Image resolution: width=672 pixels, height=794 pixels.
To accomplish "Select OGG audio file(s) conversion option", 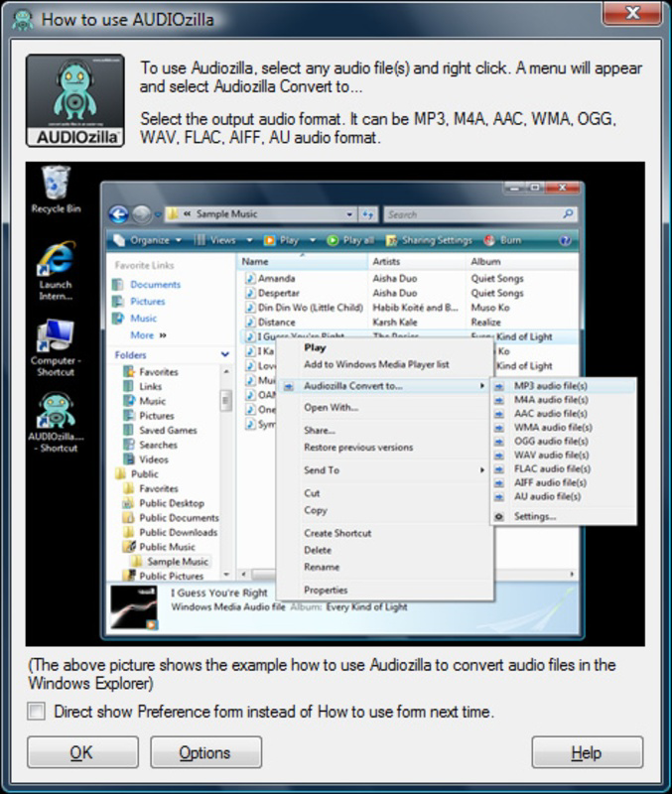I will pos(563,441).
